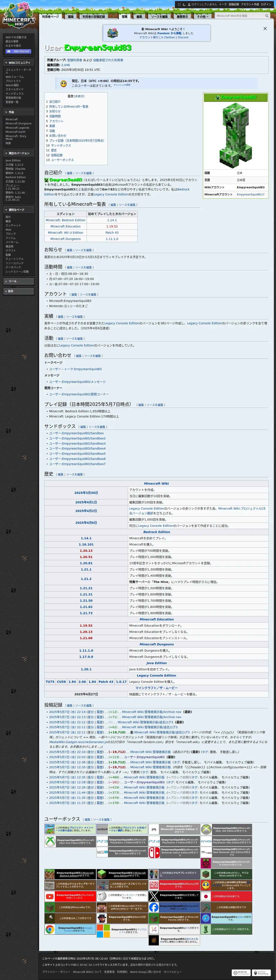Collapse the 現在のバージョン sidebar section

click(x=19, y=153)
